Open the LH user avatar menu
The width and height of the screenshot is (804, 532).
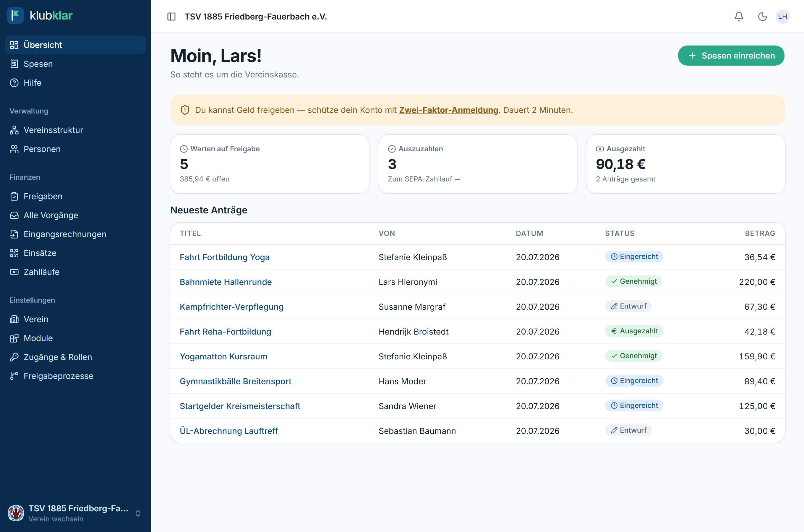tap(782, 17)
